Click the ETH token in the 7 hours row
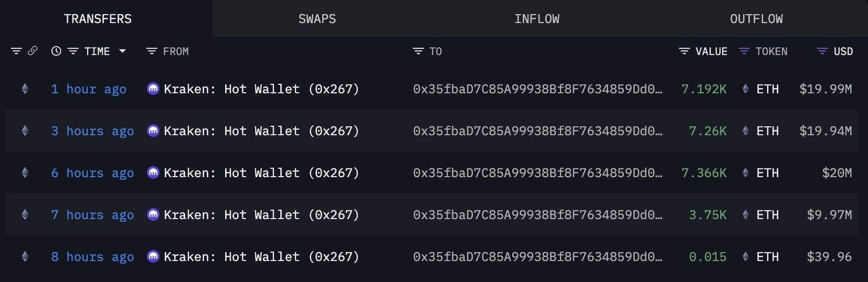This screenshot has width=868, height=282. click(x=767, y=215)
